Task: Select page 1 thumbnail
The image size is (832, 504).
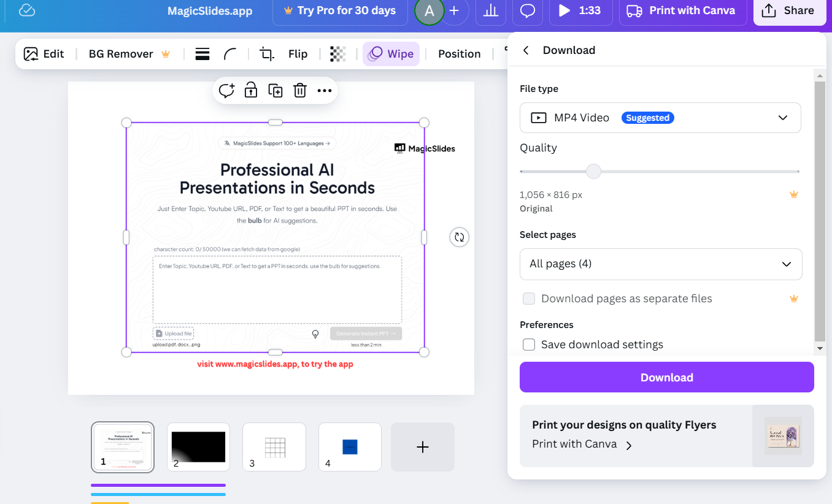Action: (123, 447)
